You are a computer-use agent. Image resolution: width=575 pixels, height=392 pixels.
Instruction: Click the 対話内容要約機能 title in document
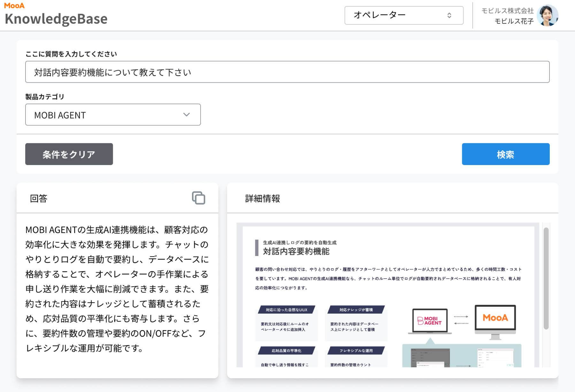point(296,252)
